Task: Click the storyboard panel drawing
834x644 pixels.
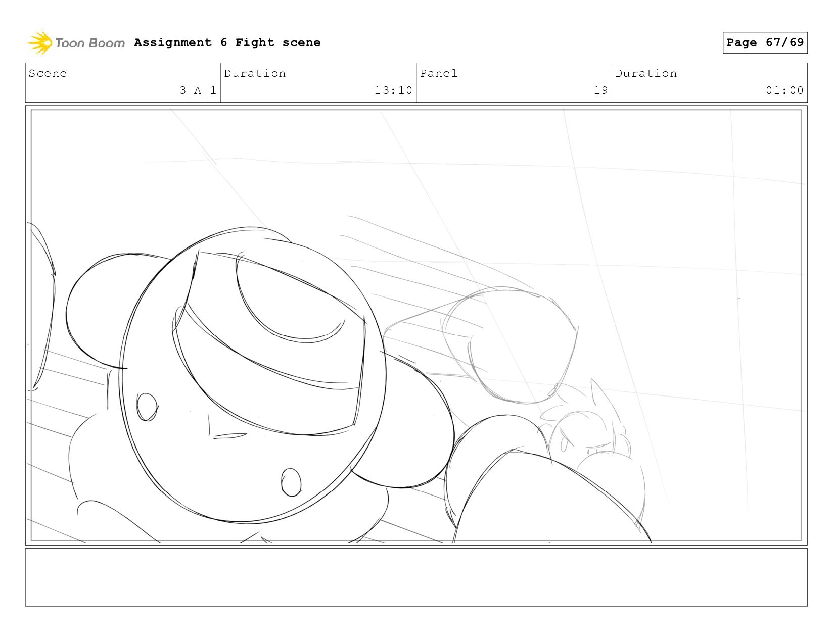Action: point(416,325)
